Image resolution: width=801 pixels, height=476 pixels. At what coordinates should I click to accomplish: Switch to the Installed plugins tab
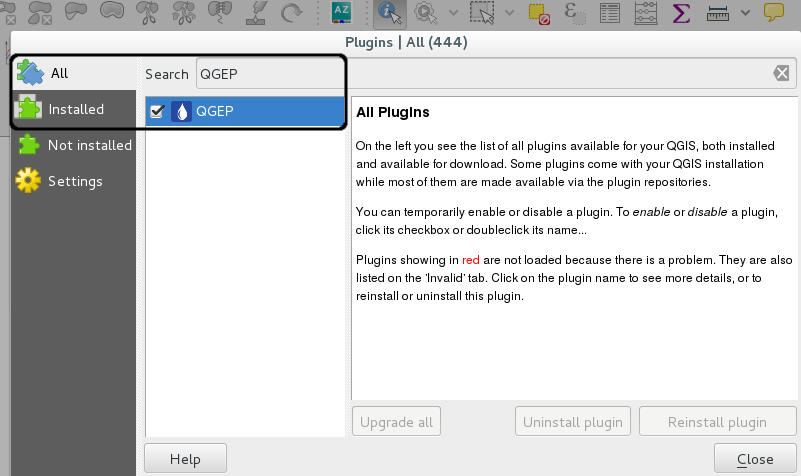[74, 109]
